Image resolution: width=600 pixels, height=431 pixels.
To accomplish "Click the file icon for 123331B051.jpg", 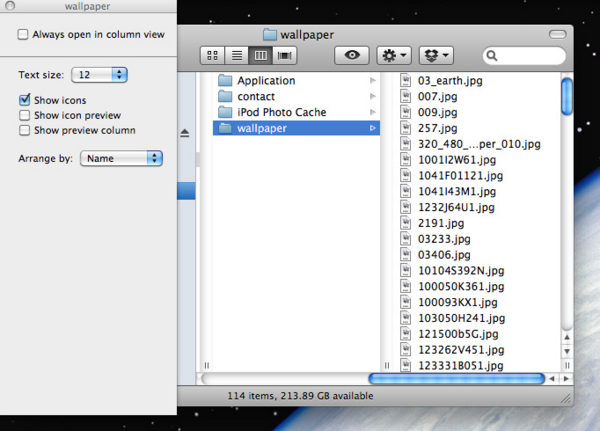I will pyautogui.click(x=405, y=366).
